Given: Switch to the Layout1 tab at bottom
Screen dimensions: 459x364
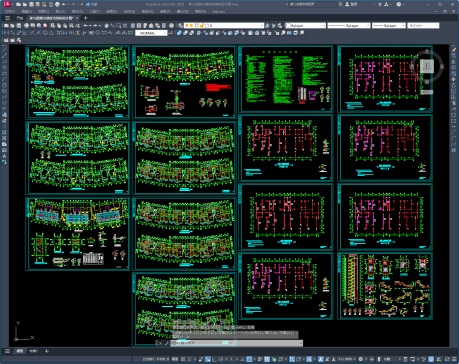Looking at the screenshot, I should pyautogui.click(x=33, y=351).
